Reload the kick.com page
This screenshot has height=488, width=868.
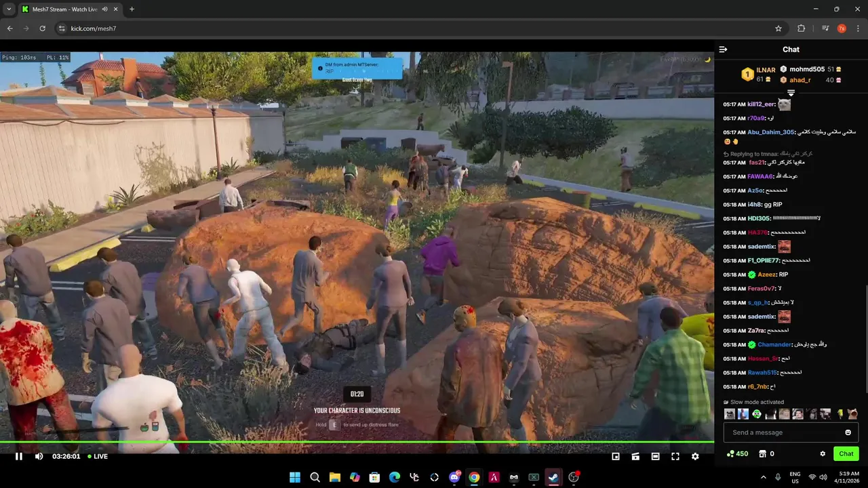coord(42,28)
